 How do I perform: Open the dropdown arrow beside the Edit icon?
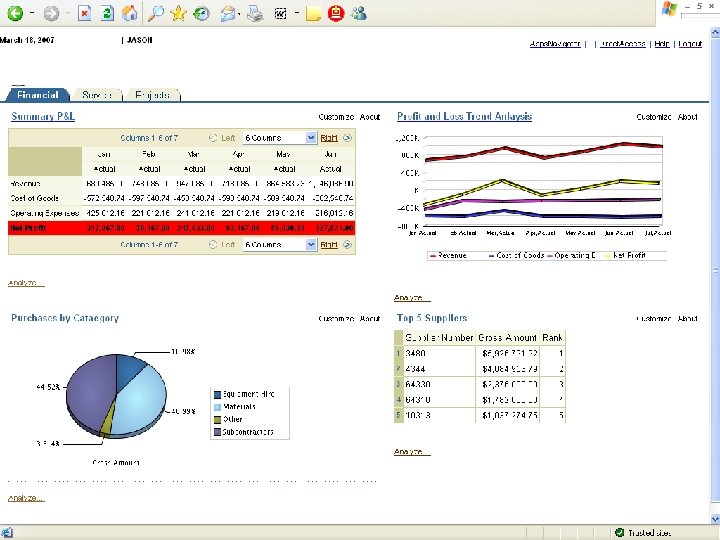(297, 13)
